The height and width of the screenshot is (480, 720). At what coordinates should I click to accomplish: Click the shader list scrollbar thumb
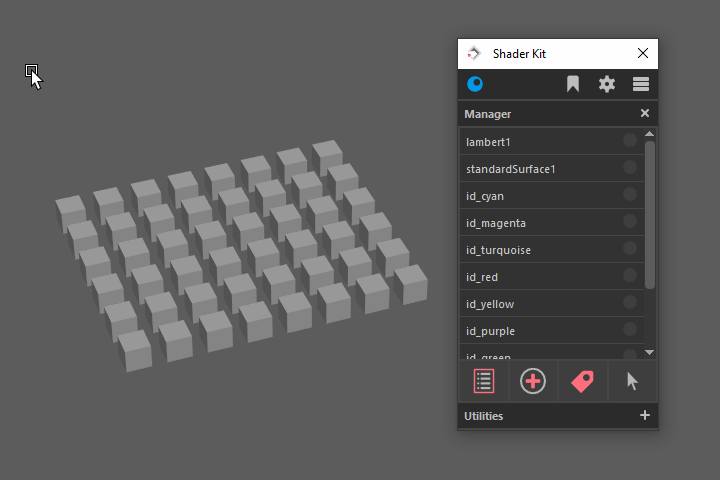[x=649, y=215]
